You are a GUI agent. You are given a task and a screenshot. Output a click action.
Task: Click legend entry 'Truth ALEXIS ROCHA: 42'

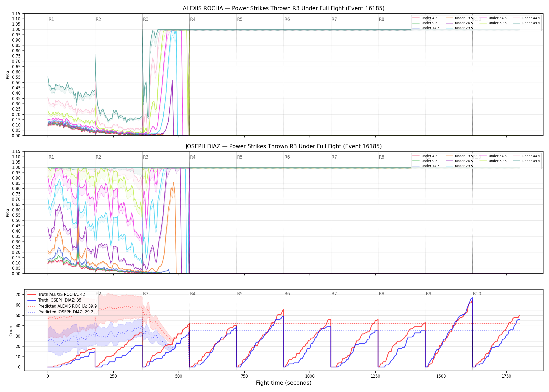point(62,295)
